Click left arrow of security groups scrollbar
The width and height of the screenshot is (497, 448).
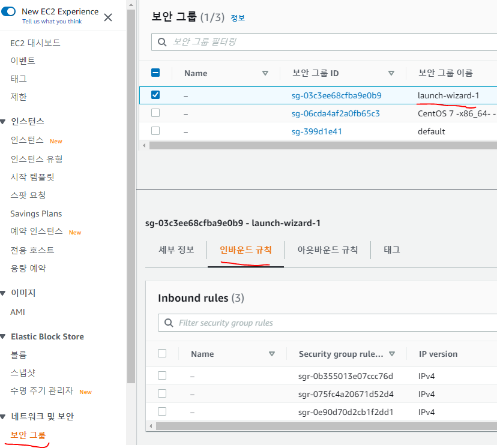[144, 145]
